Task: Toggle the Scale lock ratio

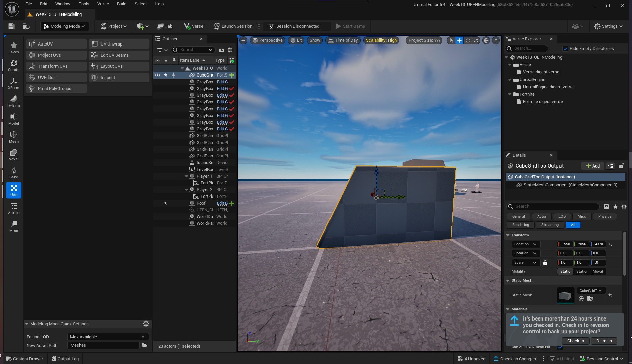Action: point(545,262)
